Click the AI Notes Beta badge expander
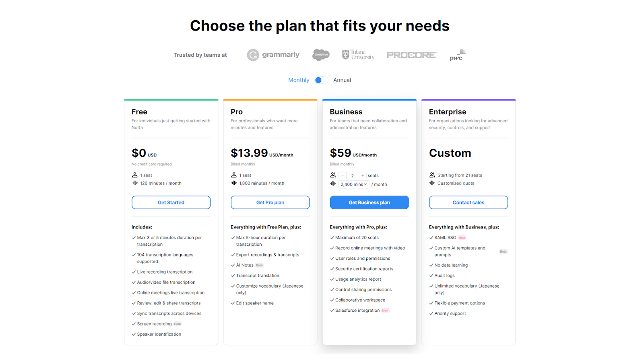Screen dimensions: 644x362 259,265
